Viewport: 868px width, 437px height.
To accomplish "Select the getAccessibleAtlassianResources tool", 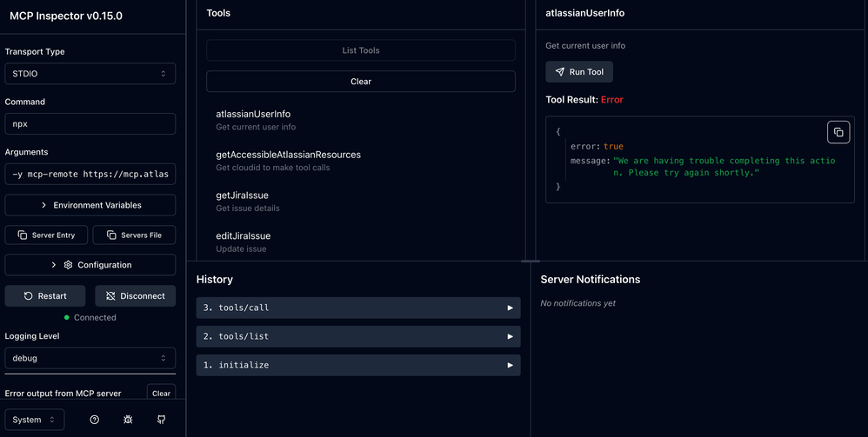I will [288, 155].
